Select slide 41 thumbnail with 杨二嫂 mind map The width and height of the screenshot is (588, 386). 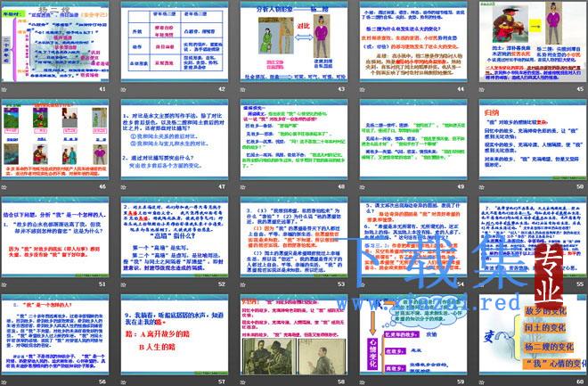(55, 42)
